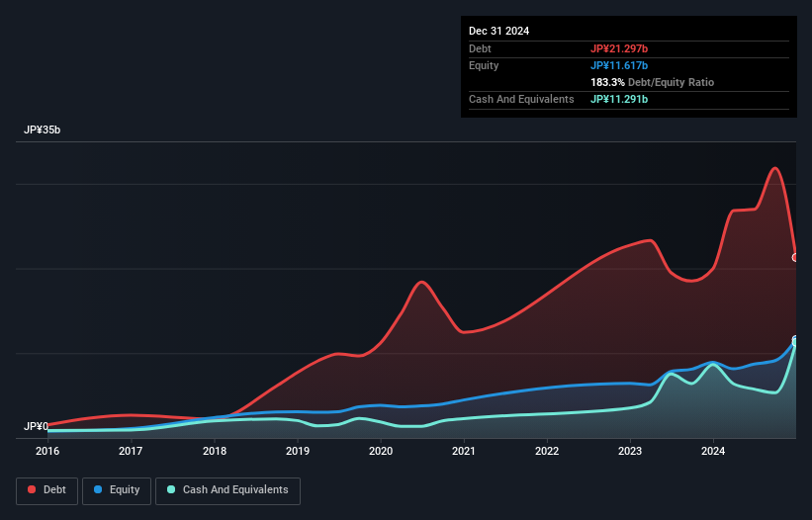812x520 pixels.
Task: Click the debt line peak in mid 2020
Action: 422,282
